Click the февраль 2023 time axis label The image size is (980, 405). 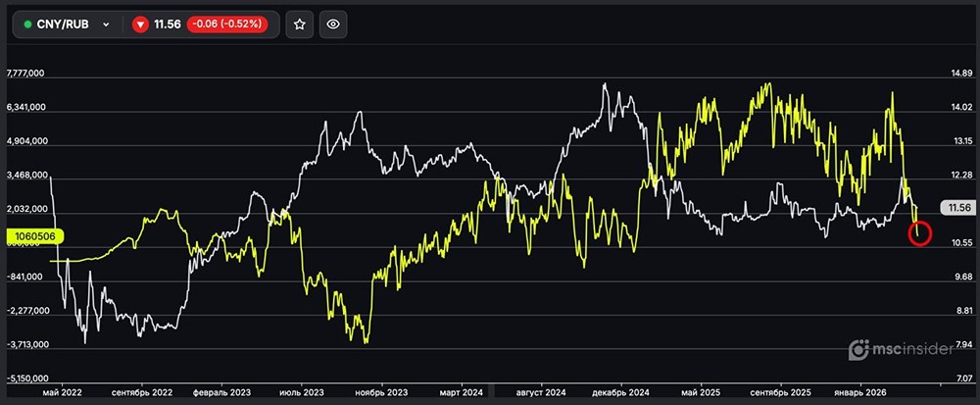[221, 392]
